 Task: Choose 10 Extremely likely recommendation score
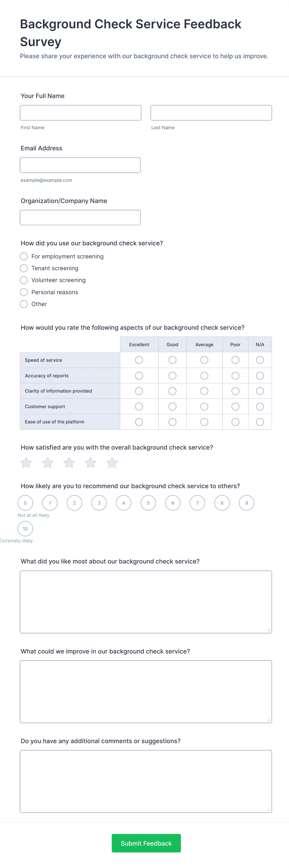pos(25,529)
